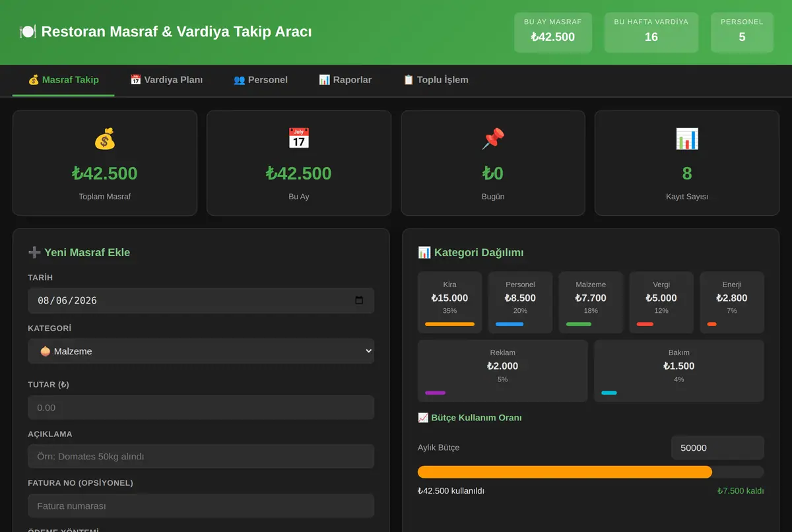Viewport: 792px width, 532px height.
Task: Select the Reklam category card
Action: click(503, 371)
